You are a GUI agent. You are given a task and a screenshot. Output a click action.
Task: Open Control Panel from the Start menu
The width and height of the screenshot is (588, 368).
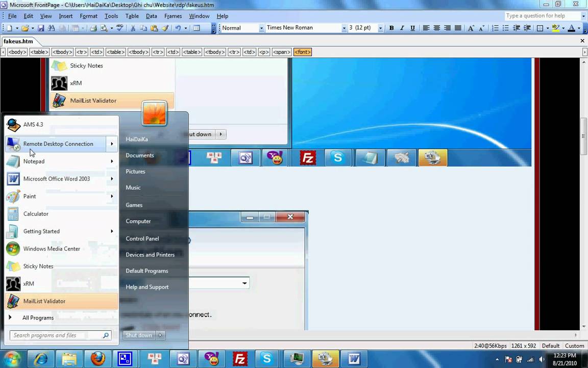[x=142, y=239]
